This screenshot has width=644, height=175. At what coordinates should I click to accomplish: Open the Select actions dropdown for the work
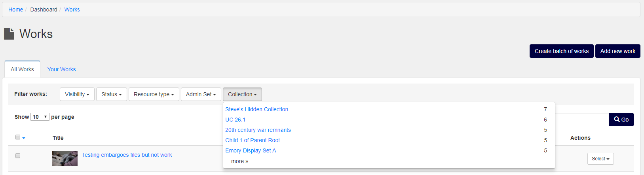[x=600, y=159]
